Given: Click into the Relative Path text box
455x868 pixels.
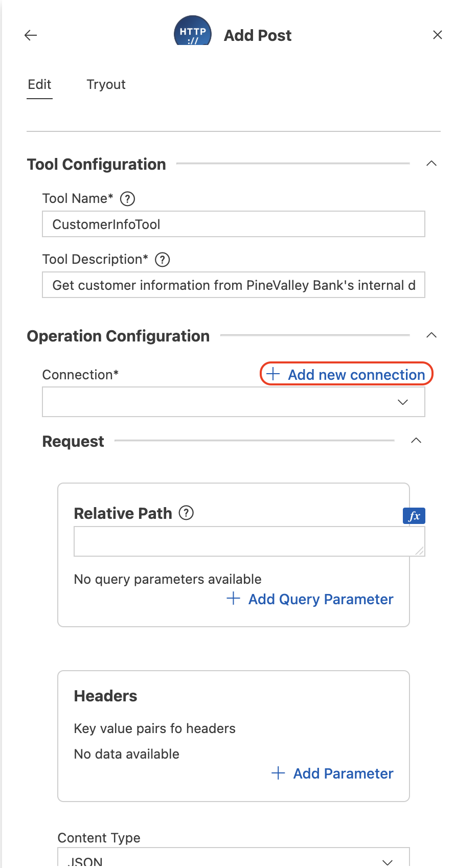Looking at the screenshot, I should click(249, 541).
